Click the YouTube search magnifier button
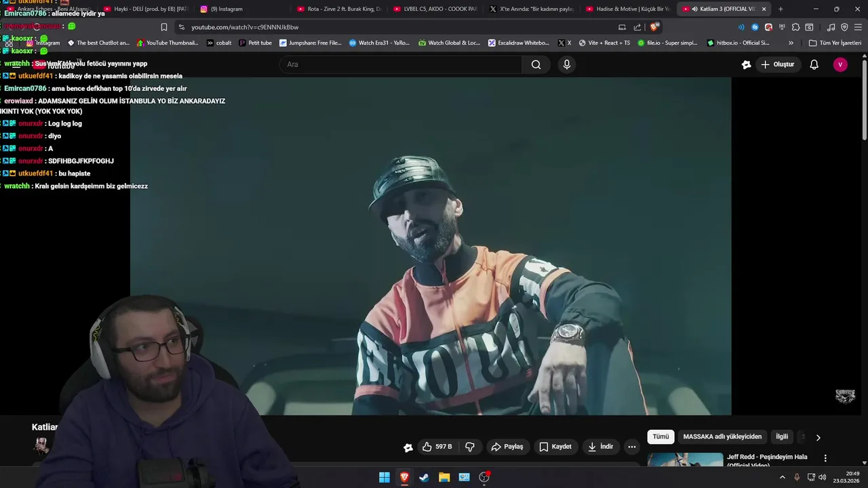 pyautogui.click(x=536, y=64)
